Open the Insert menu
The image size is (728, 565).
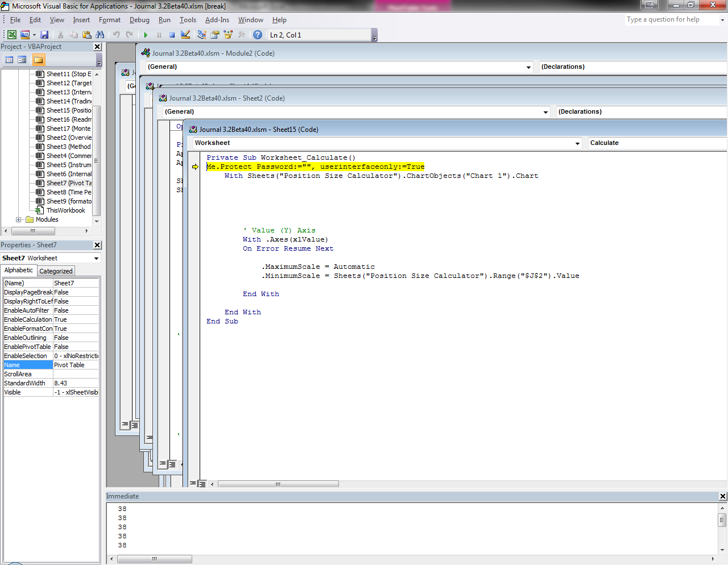81,20
